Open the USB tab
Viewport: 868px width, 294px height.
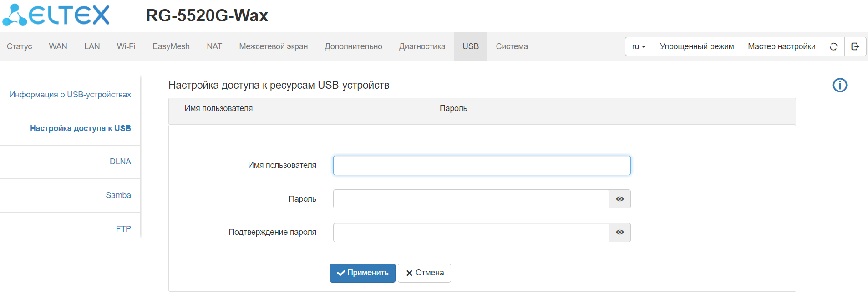click(470, 46)
